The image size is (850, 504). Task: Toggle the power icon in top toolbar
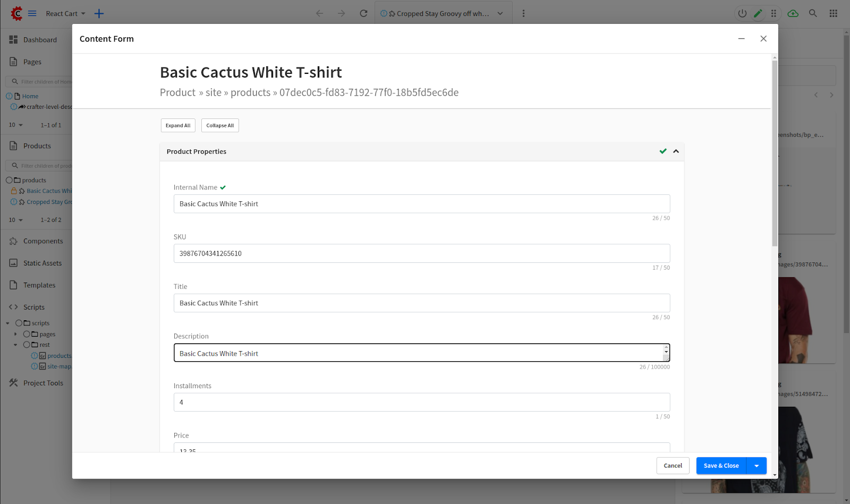742,13
